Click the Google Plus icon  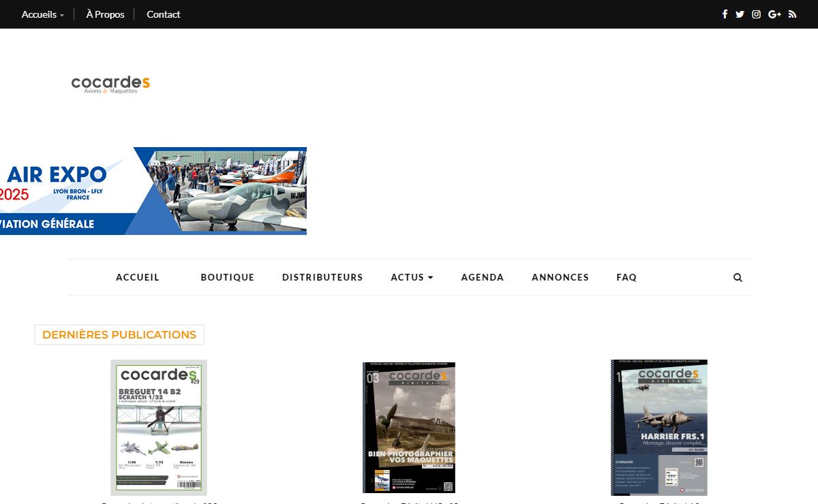click(x=774, y=14)
